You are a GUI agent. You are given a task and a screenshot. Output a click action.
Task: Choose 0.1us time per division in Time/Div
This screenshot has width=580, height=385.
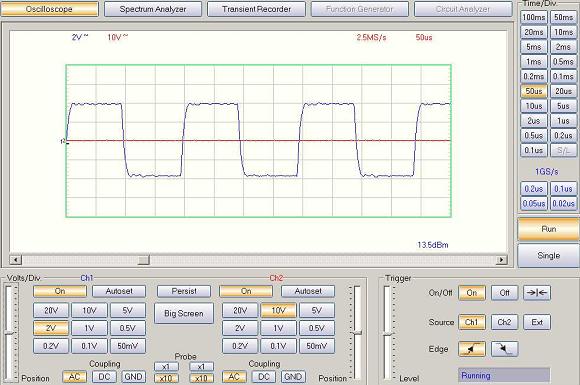pyautogui.click(x=534, y=151)
